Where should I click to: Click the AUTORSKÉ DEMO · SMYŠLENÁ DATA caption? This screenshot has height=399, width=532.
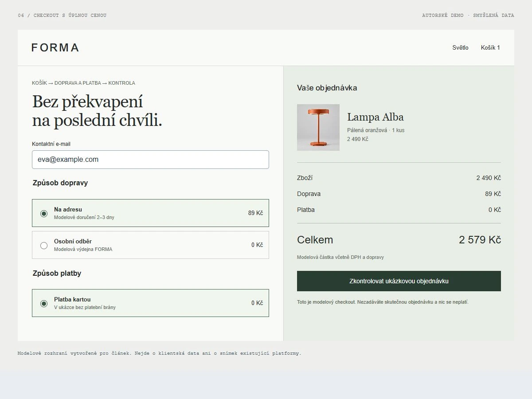point(468,16)
